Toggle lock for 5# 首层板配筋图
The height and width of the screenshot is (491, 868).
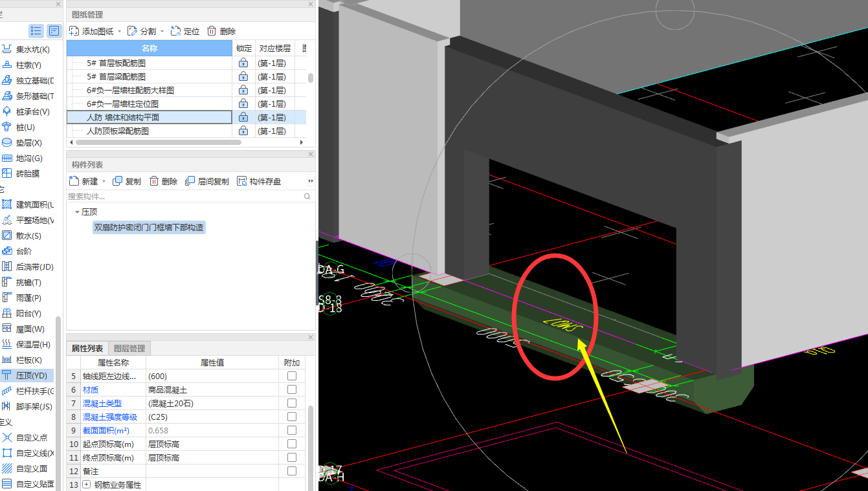click(x=243, y=63)
